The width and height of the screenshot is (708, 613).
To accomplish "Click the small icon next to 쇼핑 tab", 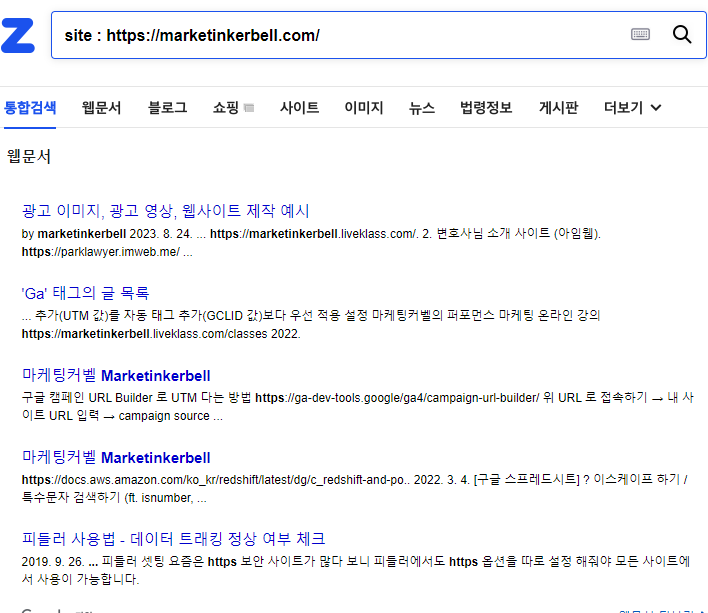I will pos(249,108).
